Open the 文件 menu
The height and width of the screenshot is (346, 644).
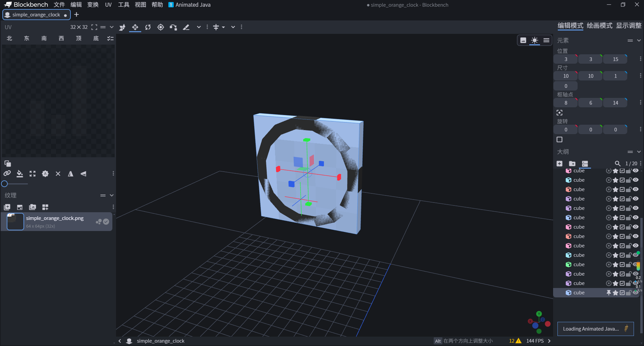point(59,5)
